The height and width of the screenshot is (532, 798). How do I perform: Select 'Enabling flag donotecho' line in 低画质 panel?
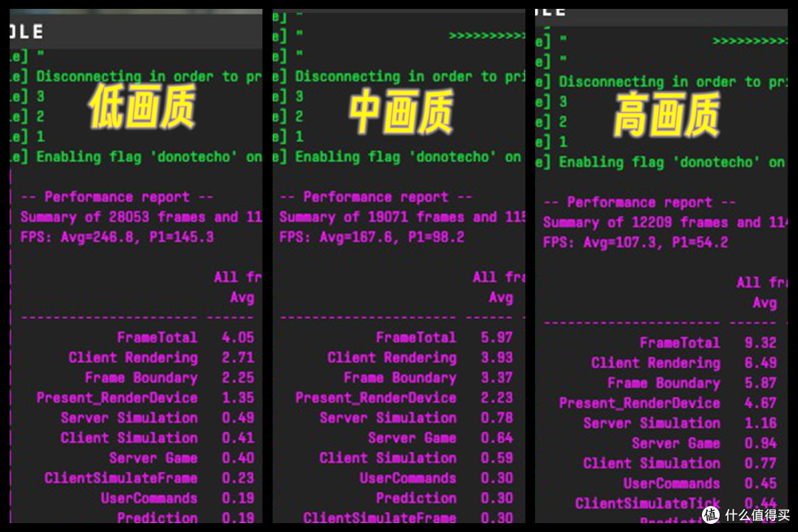coord(149,157)
